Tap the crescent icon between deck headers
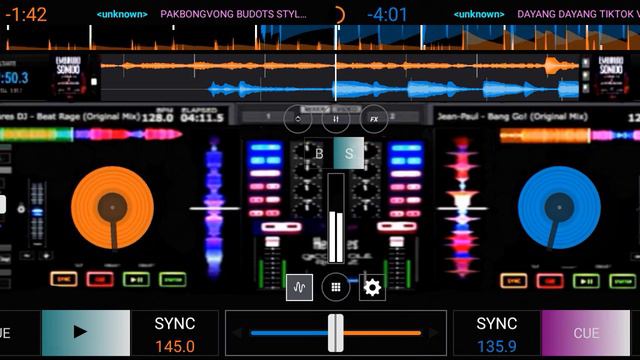The image size is (640, 360). tap(340, 15)
